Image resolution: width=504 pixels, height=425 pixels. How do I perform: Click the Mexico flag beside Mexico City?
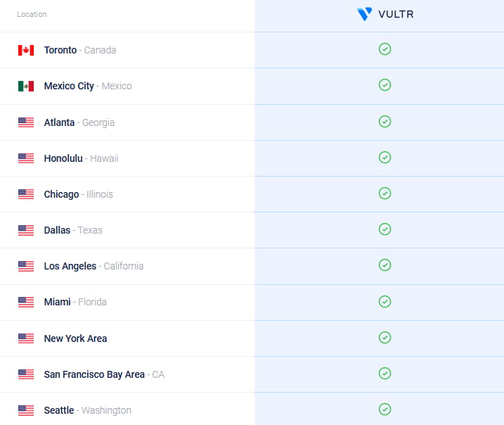tap(26, 86)
